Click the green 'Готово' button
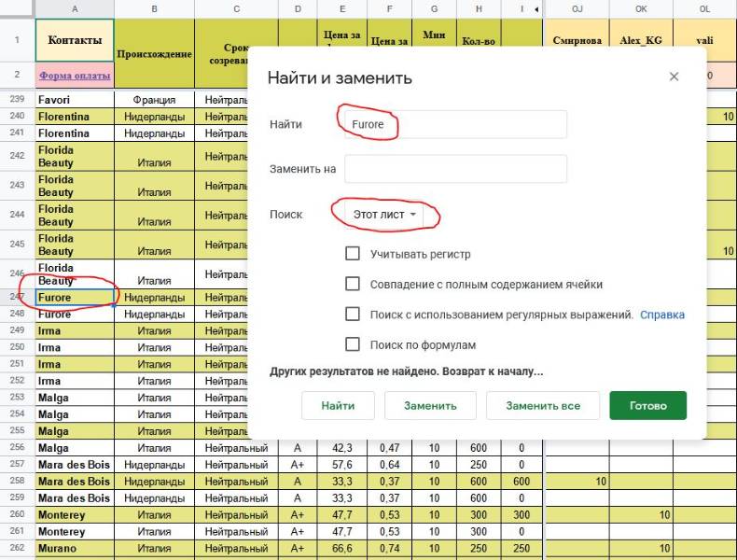Viewport: 737px width, 560px height. [x=647, y=406]
